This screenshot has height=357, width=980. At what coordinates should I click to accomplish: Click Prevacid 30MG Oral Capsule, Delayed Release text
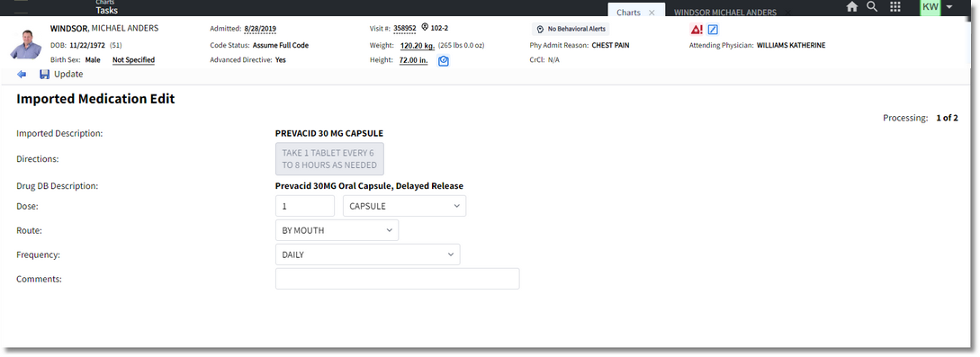pyautogui.click(x=369, y=186)
